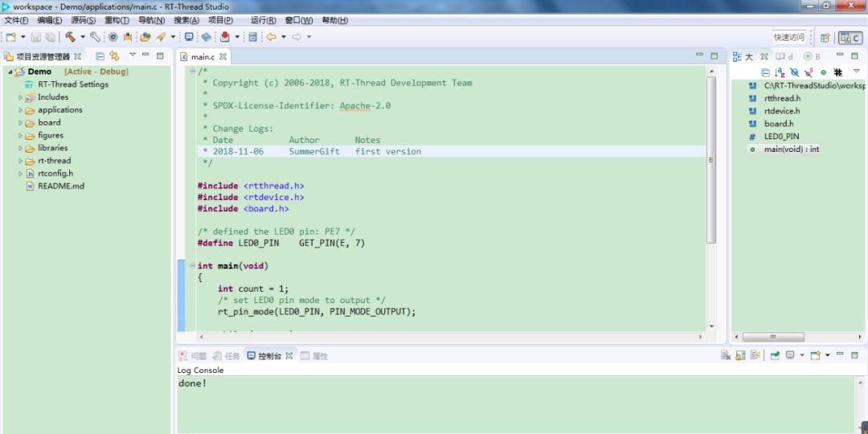Open dropdown arrow beside the flash download icon
Viewport: 868px width, 434px height.
coord(173,37)
